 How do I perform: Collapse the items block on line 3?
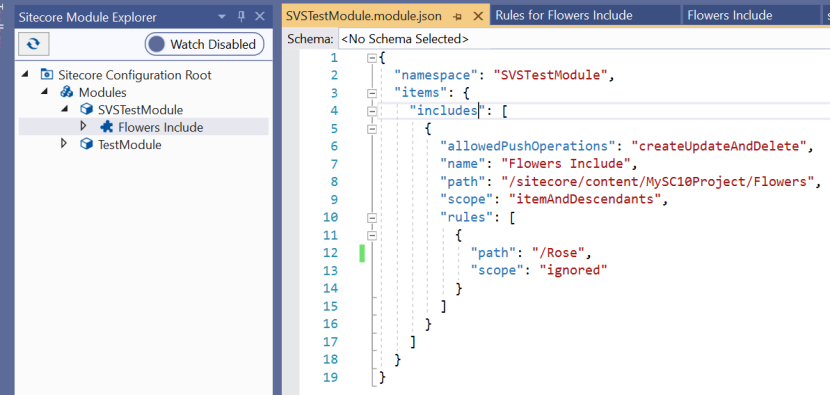[x=372, y=93]
